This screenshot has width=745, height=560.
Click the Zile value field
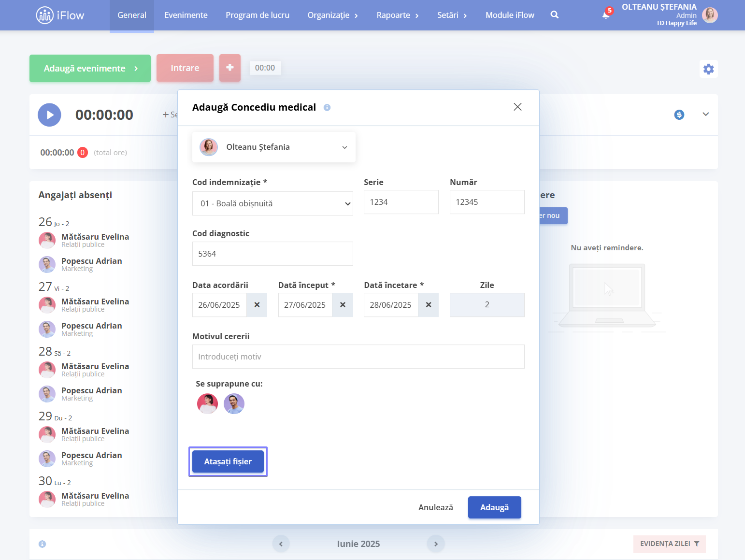(x=487, y=305)
